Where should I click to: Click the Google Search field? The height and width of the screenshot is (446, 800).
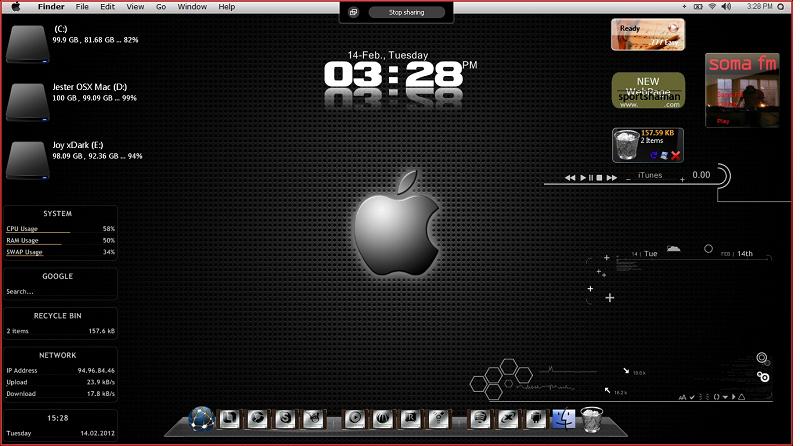[60, 291]
